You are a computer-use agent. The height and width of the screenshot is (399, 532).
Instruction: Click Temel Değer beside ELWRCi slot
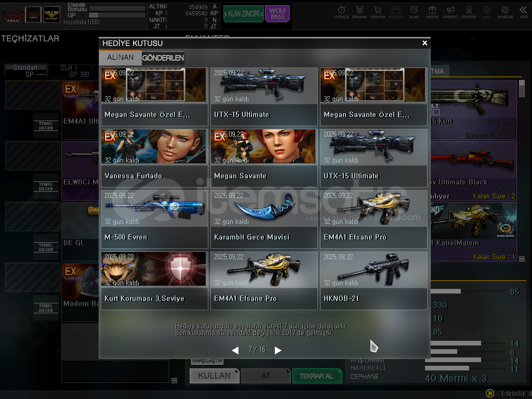tap(46, 187)
